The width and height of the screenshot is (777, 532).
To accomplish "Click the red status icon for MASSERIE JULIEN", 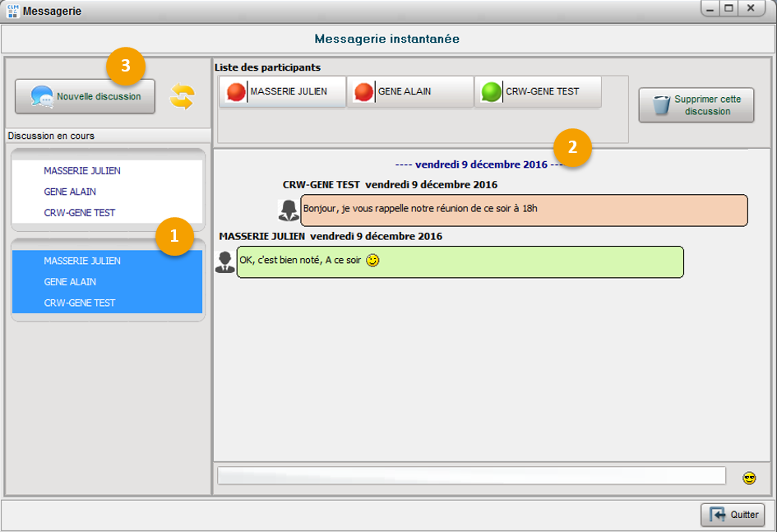I will pyautogui.click(x=236, y=92).
